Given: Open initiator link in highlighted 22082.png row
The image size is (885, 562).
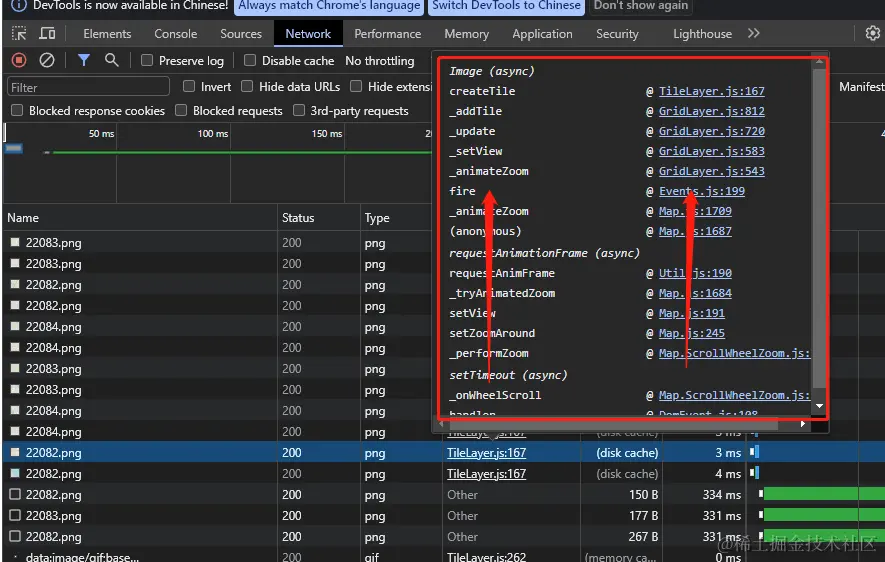Looking at the screenshot, I should (486, 453).
